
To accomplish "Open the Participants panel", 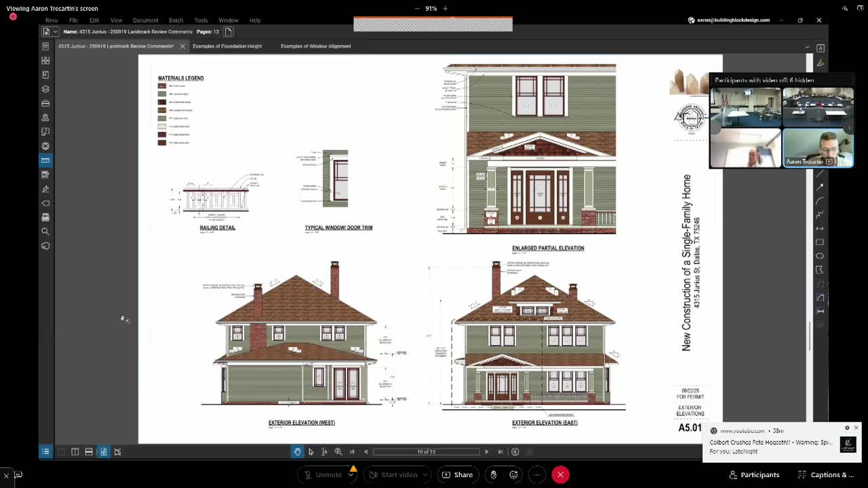I will [x=754, y=474].
